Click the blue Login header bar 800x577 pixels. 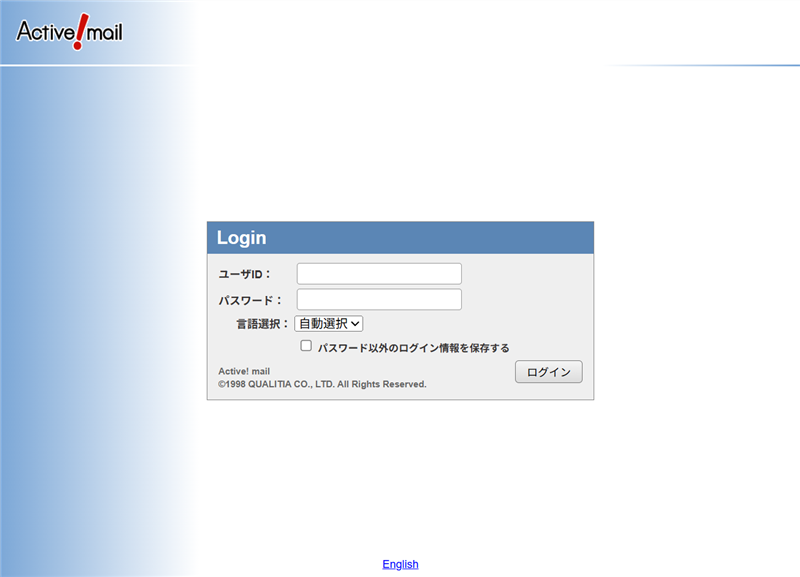[x=450, y=238]
